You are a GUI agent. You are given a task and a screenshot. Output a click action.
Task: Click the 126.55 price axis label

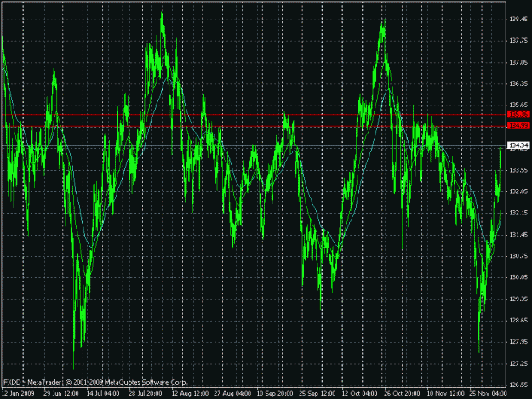pos(518,385)
